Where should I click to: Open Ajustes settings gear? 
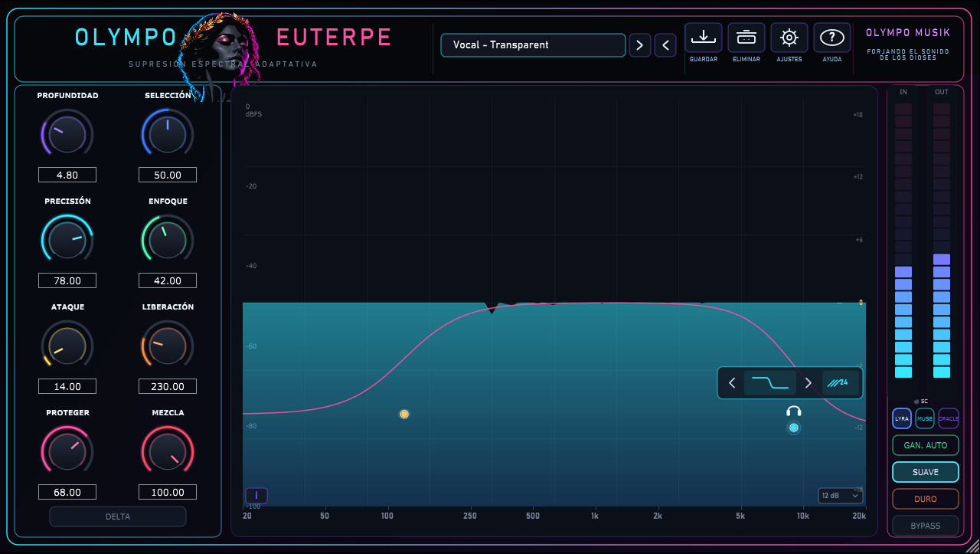[789, 38]
